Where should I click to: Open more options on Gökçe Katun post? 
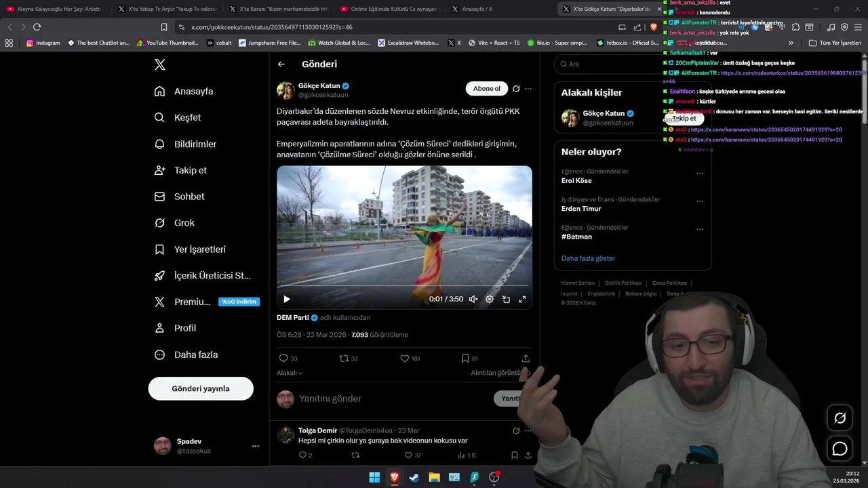coord(528,89)
